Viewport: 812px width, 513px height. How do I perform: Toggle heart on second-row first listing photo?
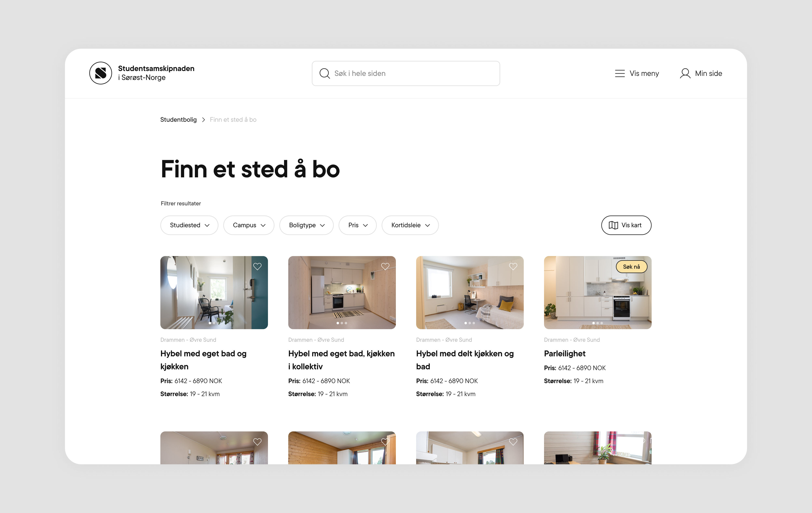257,442
